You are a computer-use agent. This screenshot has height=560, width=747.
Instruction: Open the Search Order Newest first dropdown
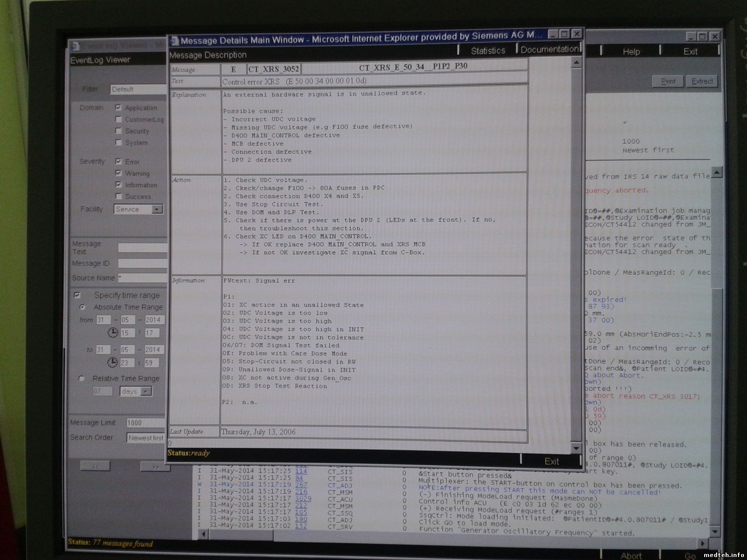pos(145,438)
